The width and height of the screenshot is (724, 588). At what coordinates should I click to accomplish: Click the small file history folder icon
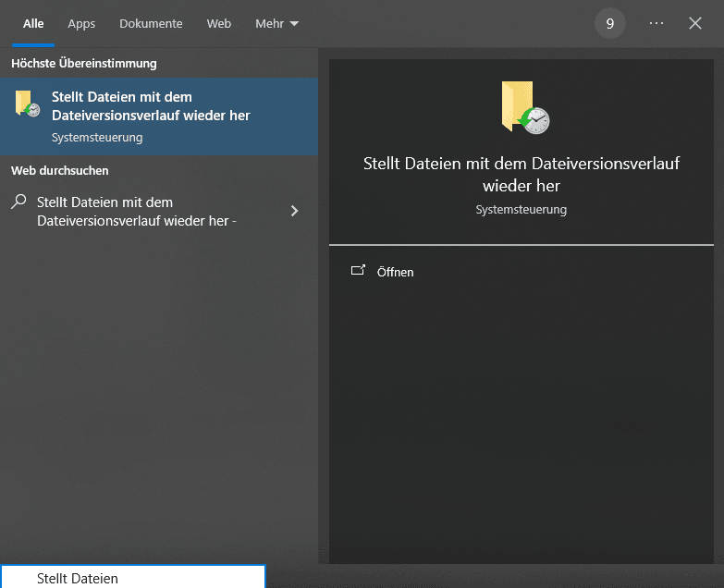[x=27, y=104]
